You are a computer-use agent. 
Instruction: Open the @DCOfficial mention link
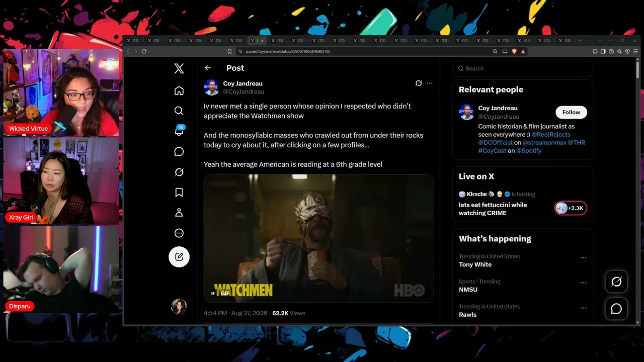pyautogui.click(x=495, y=143)
